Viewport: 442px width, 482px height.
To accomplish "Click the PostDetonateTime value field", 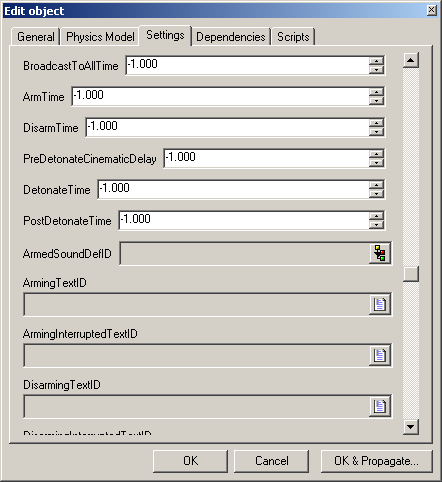I will (244, 220).
